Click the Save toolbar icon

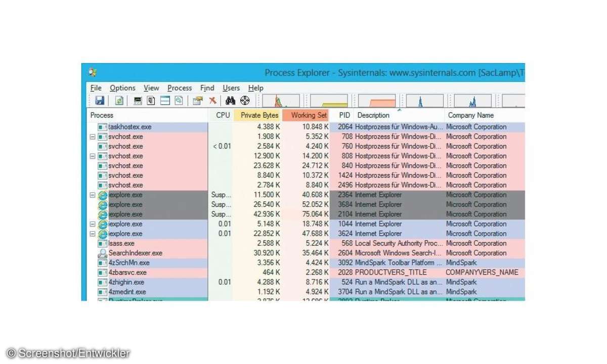(100, 101)
